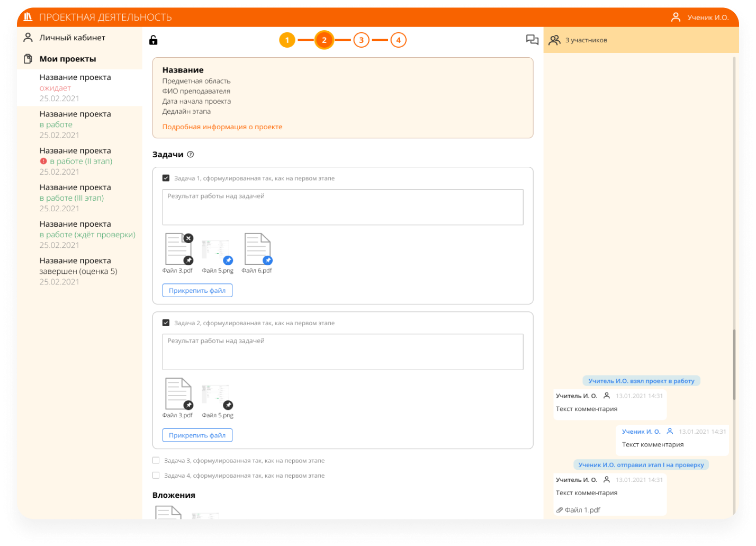The height and width of the screenshot is (546, 756).
Task: Open the Ученик И.О. user profile icon
Action: 676,17
